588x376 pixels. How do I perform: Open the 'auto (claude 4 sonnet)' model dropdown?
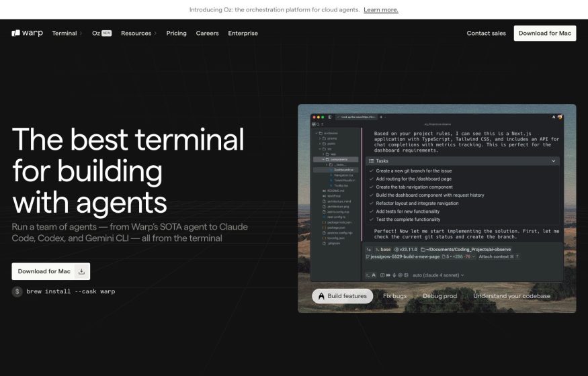(x=438, y=275)
